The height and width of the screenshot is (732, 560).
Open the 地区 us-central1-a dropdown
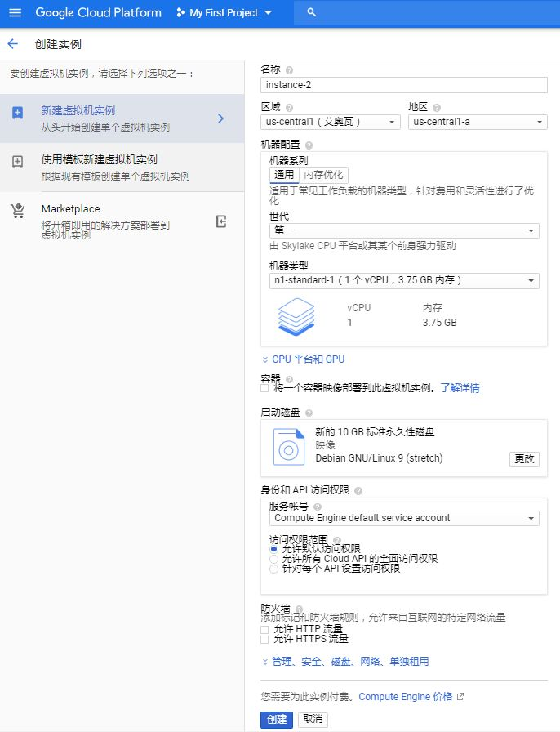click(x=478, y=122)
